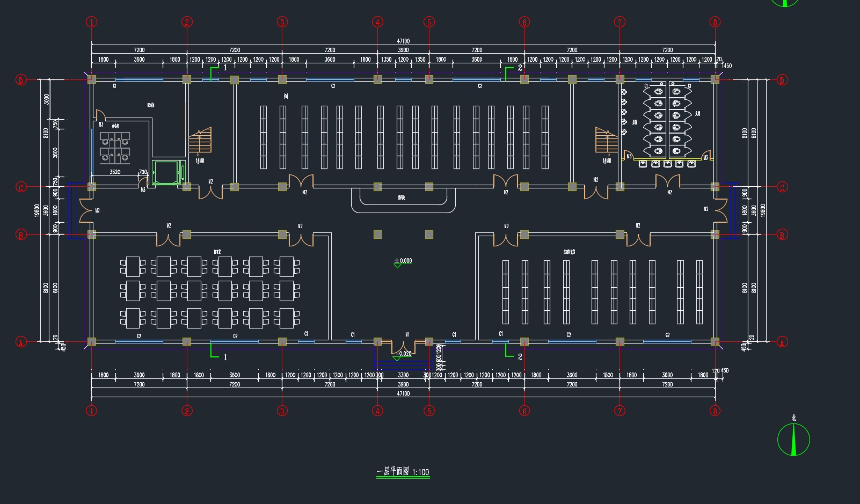Select the bottom green section mark 2
This screenshot has width=860, height=504.
(512, 353)
